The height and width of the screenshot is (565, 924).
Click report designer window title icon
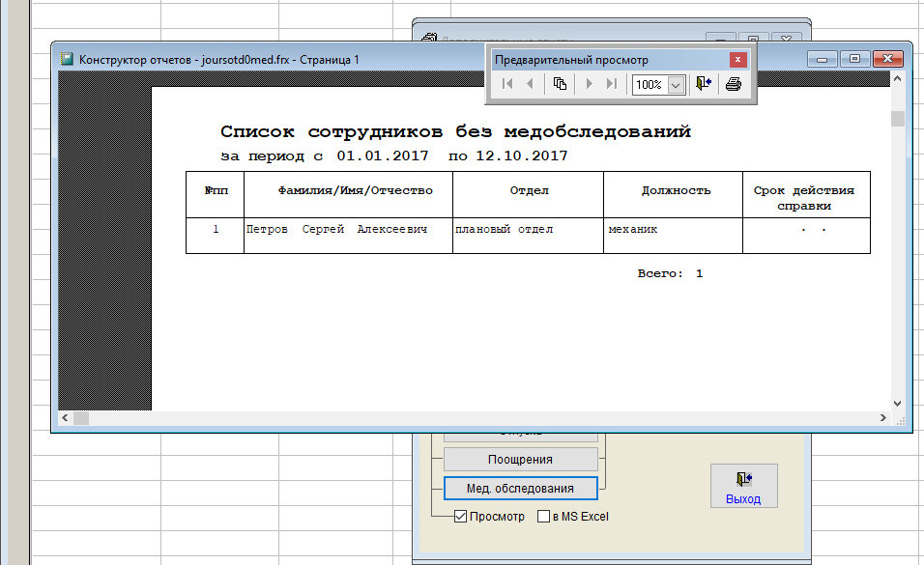click(x=67, y=59)
